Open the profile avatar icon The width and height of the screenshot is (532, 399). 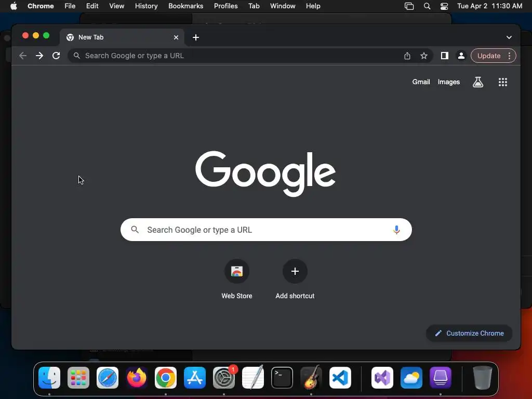[x=461, y=56]
